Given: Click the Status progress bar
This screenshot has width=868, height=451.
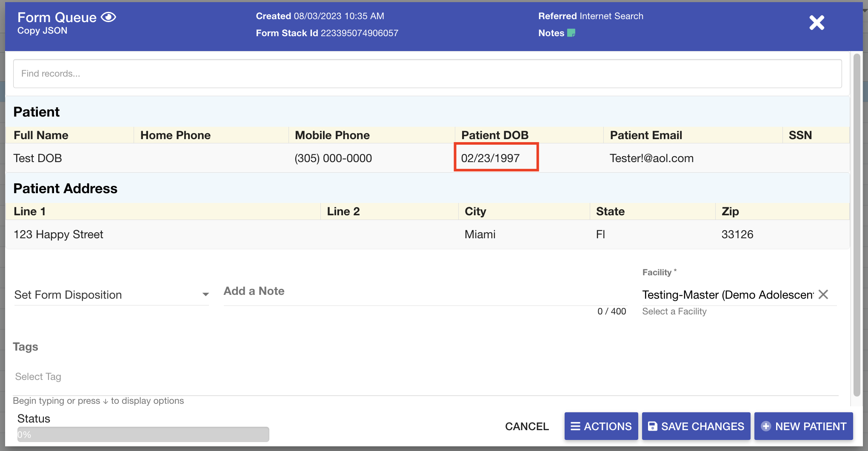Looking at the screenshot, I should (143, 434).
